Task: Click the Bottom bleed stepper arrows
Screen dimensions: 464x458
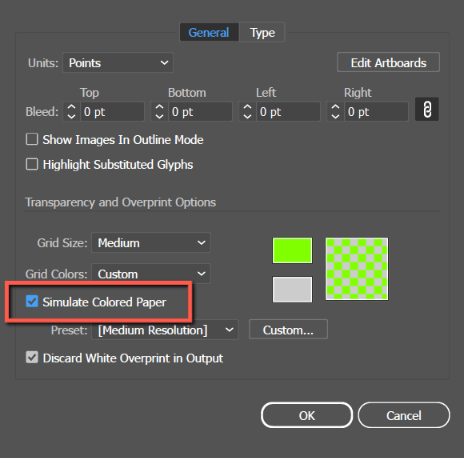Action: point(159,112)
